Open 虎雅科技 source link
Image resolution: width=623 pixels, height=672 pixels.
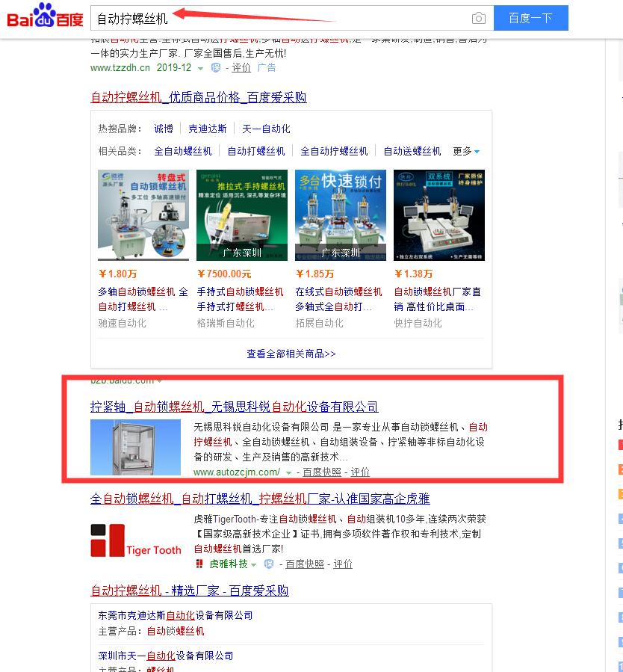click(229, 564)
